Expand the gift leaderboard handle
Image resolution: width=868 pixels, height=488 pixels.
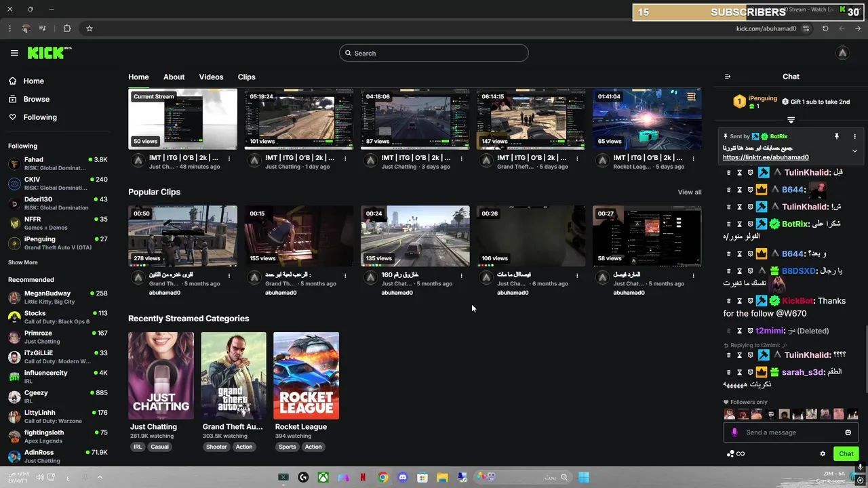791,120
